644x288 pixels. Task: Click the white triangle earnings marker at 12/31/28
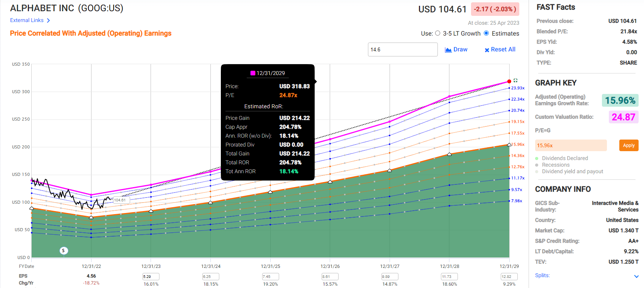449,154
